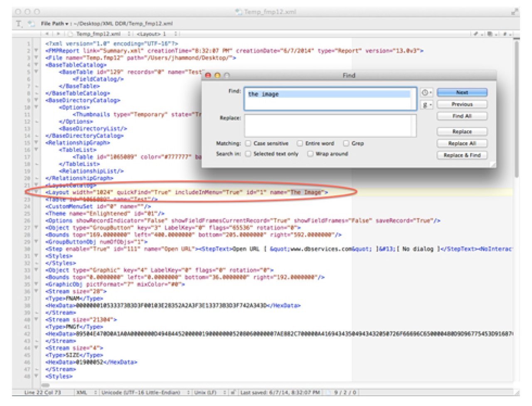Image resolution: width=532 pixels, height=406 pixels.
Task: Collapse the FMPReport fold triangle on line 2
Action: tap(36, 51)
